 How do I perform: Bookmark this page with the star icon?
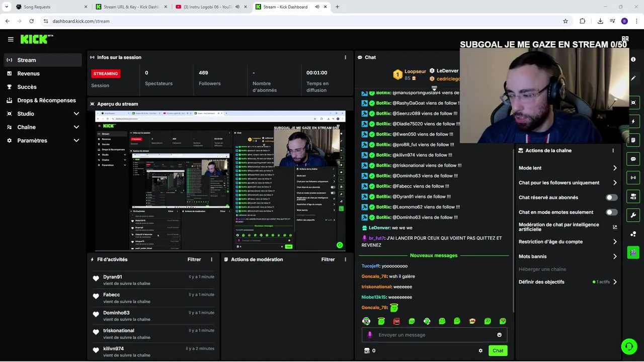coord(566,21)
